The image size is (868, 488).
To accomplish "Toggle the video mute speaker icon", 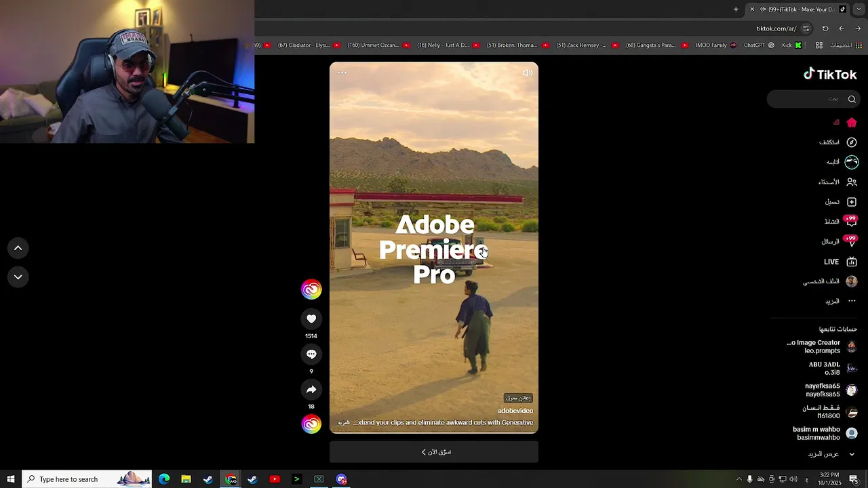I will click(x=527, y=73).
